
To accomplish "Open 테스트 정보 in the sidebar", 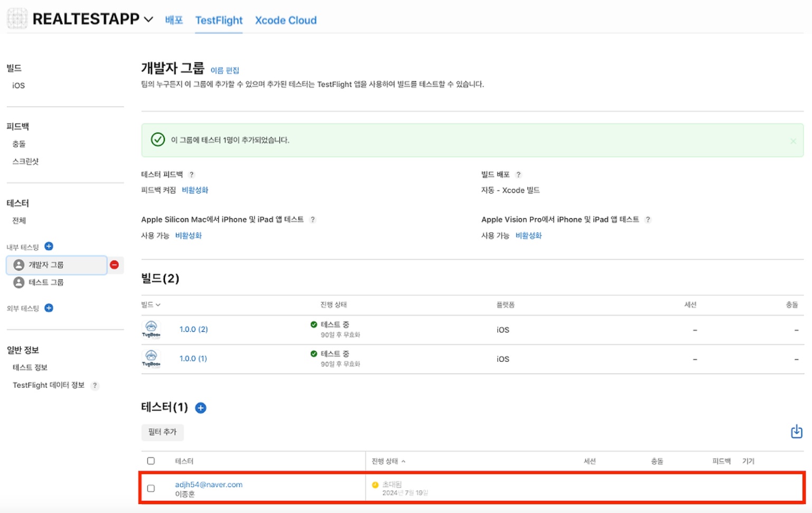I will pyautogui.click(x=30, y=368).
